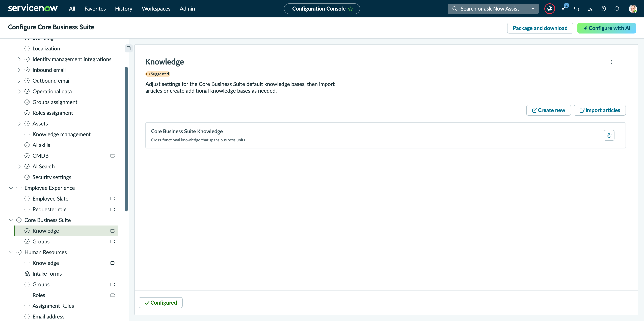Click the Intake forms gear icon
The width and height of the screenshot is (644, 321).
coord(27,274)
